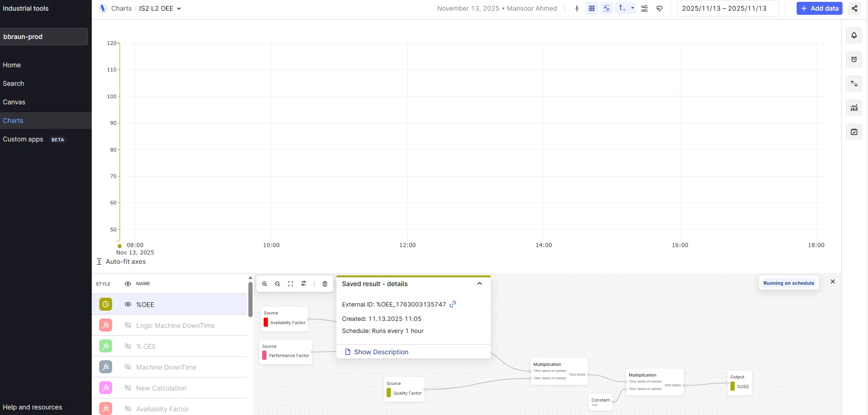
Task: Click the pink New Calculation style icon
Action: click(x=106, y=388)
